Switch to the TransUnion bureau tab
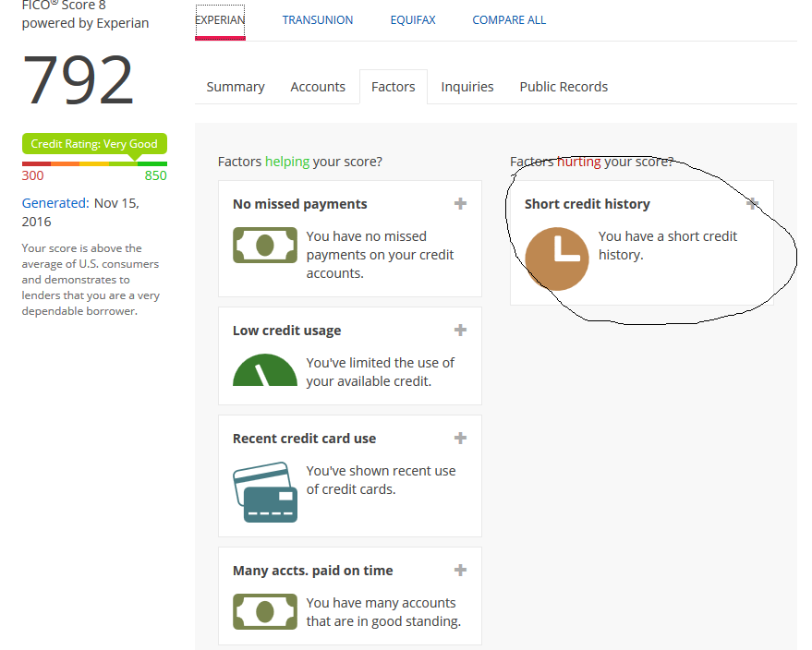This screenshot has height=650, width=812. click(x=317, y=20)
